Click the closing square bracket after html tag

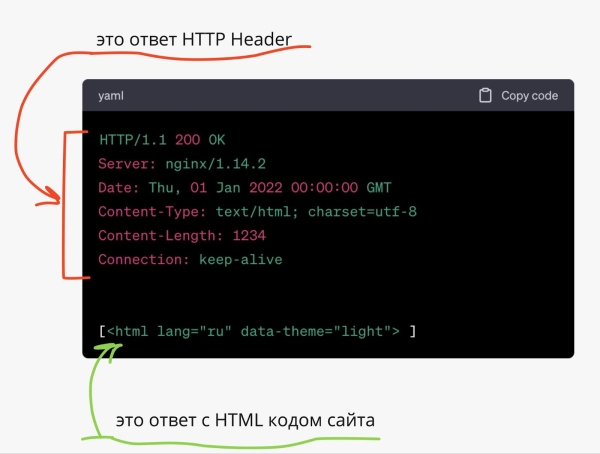click(412, 331)
